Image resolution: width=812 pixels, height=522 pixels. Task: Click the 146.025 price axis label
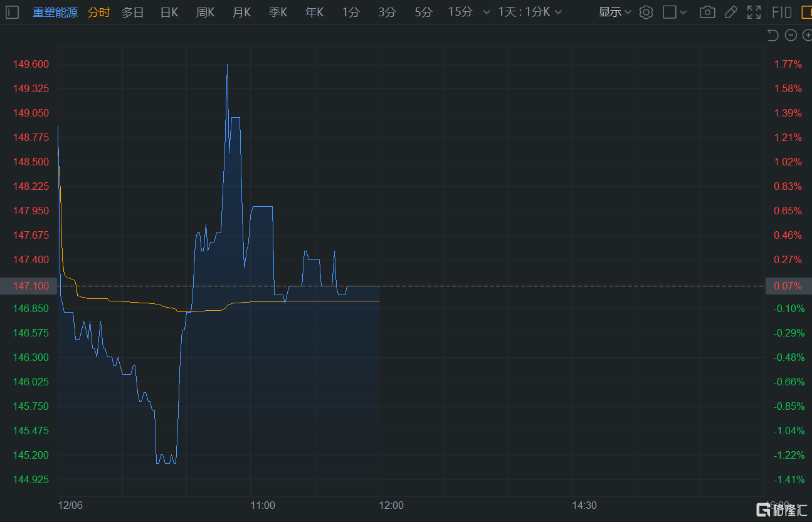(x=31, y=382)
